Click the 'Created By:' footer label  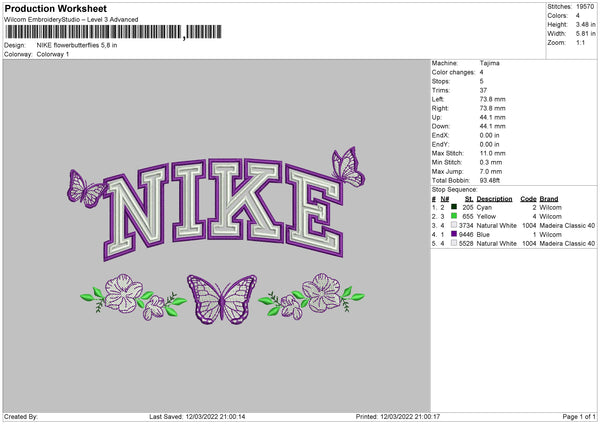pos(21,416)
